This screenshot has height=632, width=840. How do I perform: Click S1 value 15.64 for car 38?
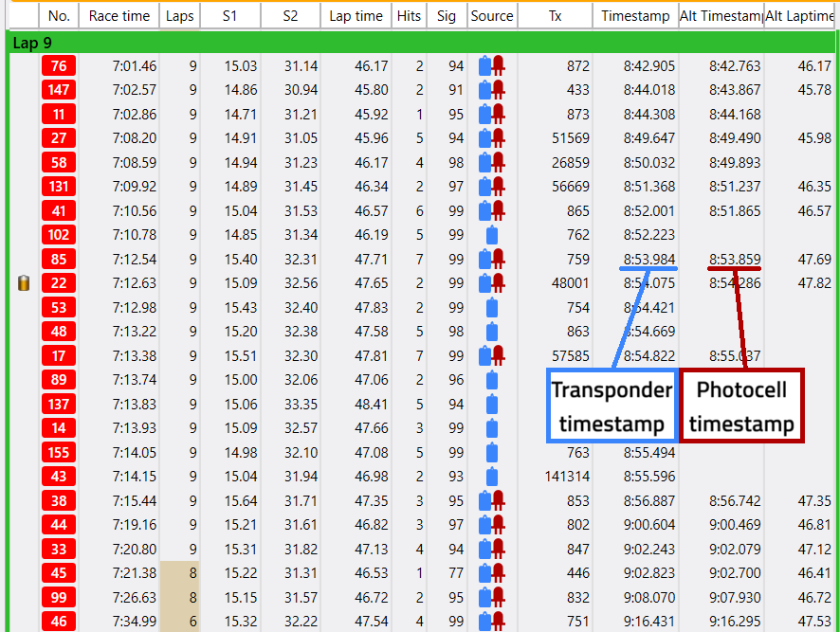pos(241,501)
